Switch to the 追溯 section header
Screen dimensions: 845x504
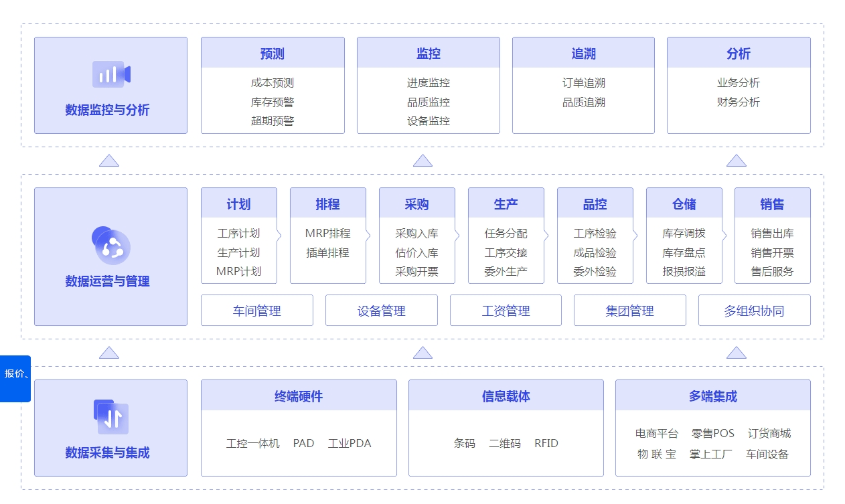click(583, 52)
